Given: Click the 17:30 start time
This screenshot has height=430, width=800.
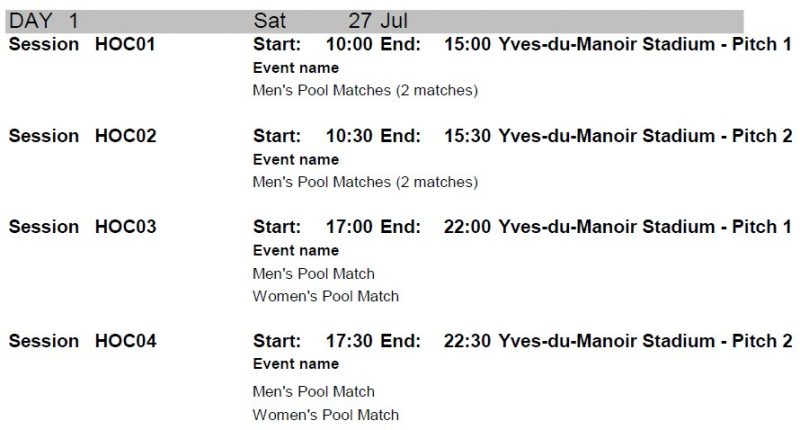Looking at the screenshot, I should [x=349, y=341].
